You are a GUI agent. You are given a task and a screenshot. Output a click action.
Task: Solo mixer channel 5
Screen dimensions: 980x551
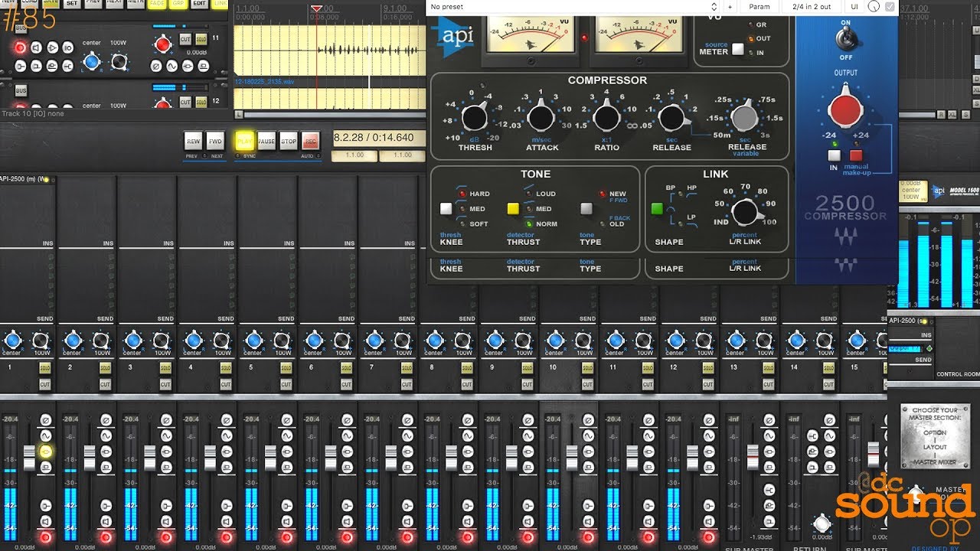(286, 368)
